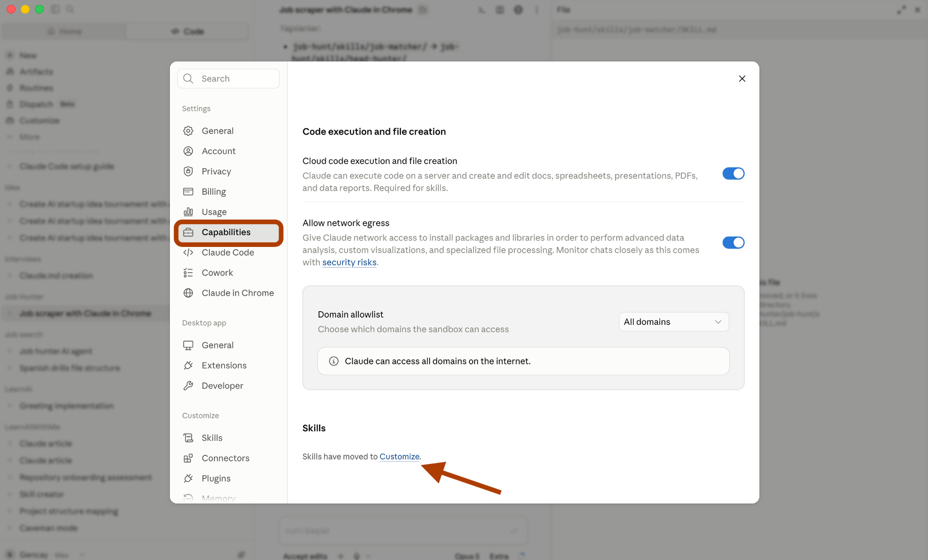Follow the security risks link
Viewport: 928px width, 560px height.
click(x=349, y=262)
